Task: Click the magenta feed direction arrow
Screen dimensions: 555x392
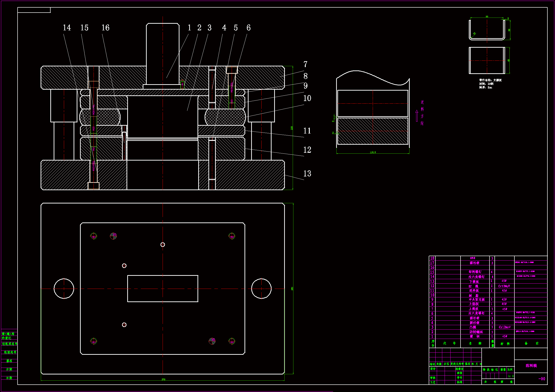Action: pyautogui.click(x=417, y=116)
